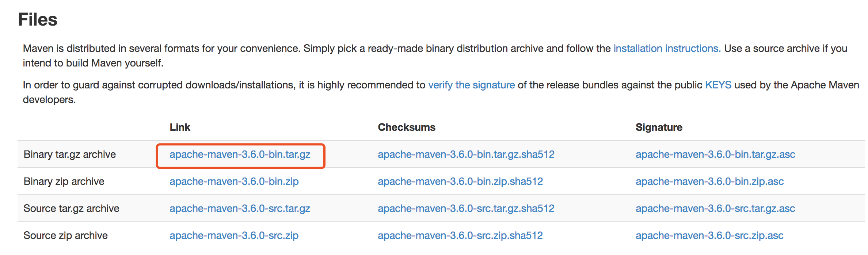The height and width of the screenshot is (255, 868).
Task: Download apache-maven-3.6.0-bin.zip
Action: point(234,182)
